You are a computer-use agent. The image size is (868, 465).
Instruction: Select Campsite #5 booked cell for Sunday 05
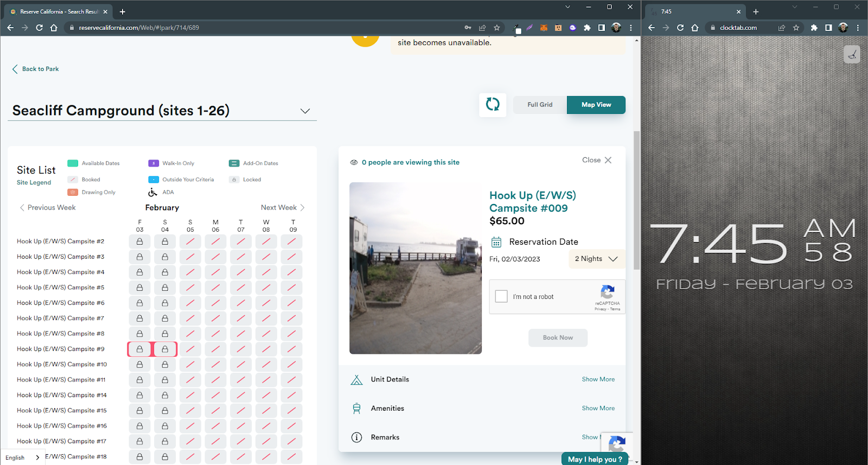pos(190,288)
